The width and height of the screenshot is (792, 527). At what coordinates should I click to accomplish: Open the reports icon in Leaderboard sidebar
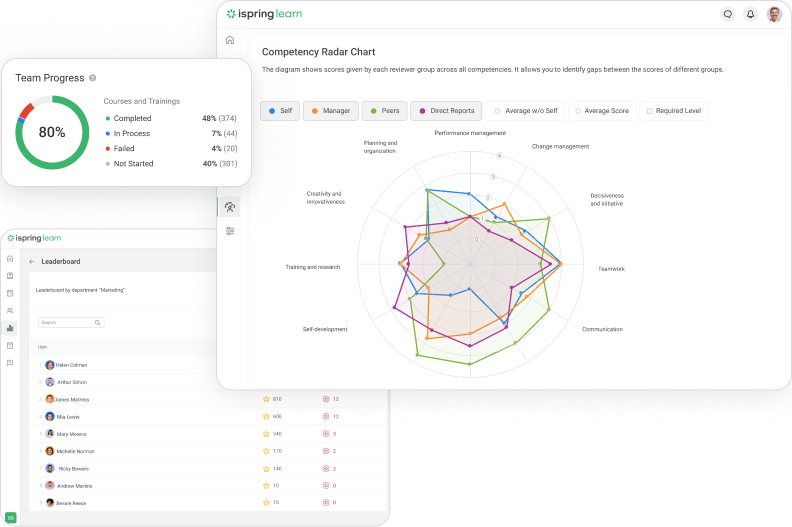pyautogui.click(x=10, y=346)
